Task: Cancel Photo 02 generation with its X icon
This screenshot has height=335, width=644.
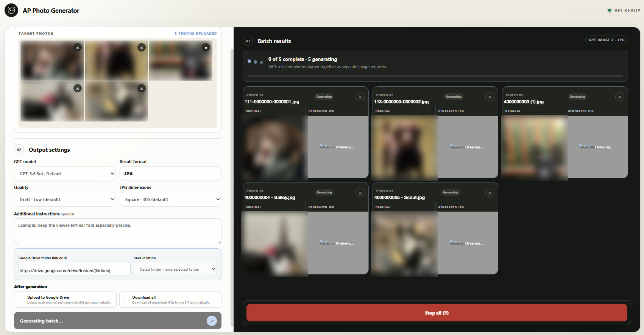Action: (490, 97)
